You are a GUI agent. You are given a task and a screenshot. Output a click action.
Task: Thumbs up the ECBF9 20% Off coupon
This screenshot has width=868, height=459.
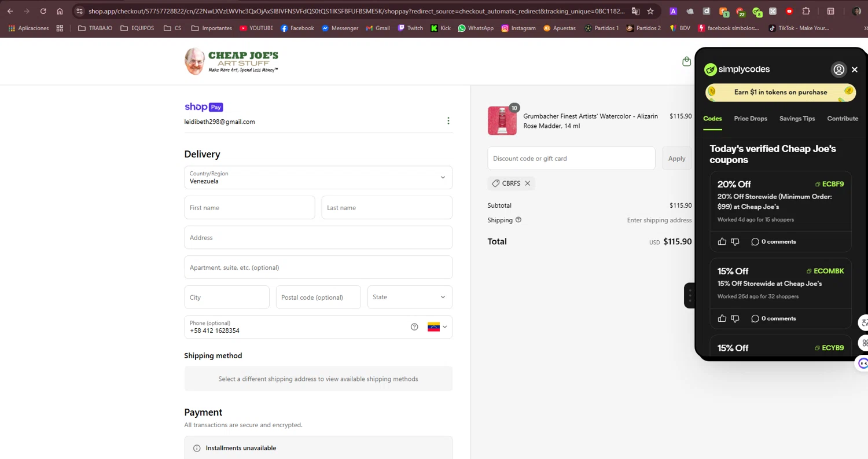point(722,241)
